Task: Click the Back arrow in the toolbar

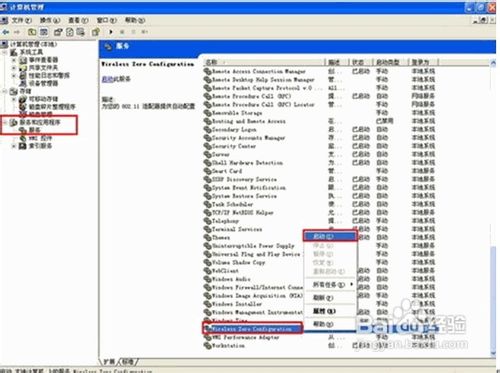Action: tap(6, 32)
